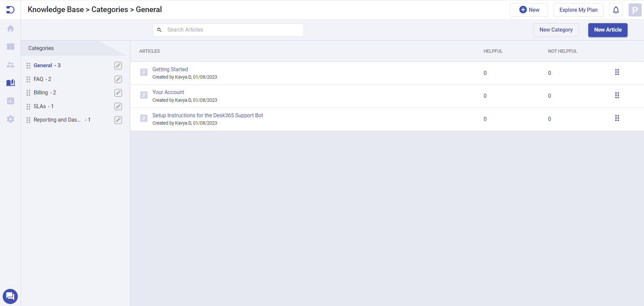The width and height of the screenshot is (644, 306).
Task: Open the Contacts section in the sidebar
Action: pos(10,65)
